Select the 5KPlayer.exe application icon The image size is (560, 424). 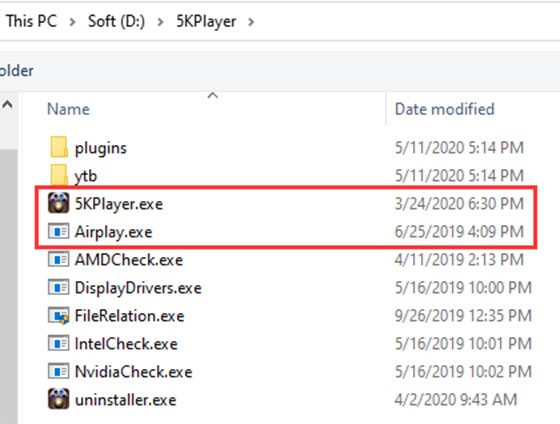(x=59, y=203)
